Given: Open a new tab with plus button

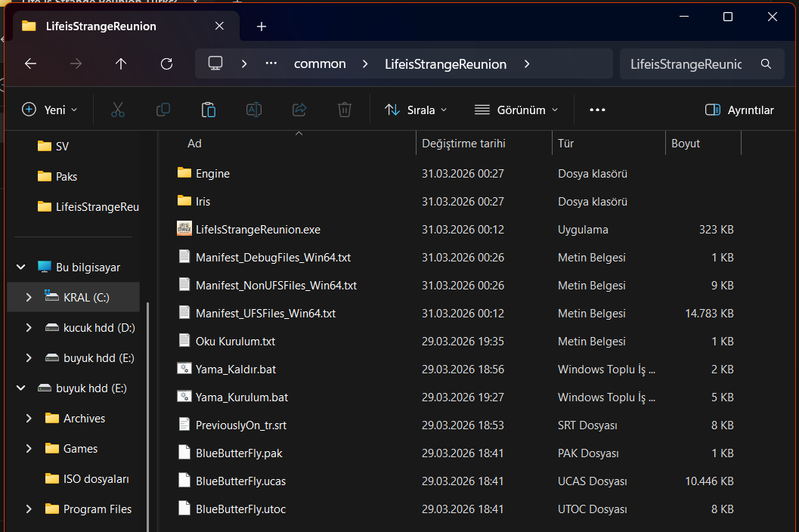Looking at the screenshot, I should [262, 26].
